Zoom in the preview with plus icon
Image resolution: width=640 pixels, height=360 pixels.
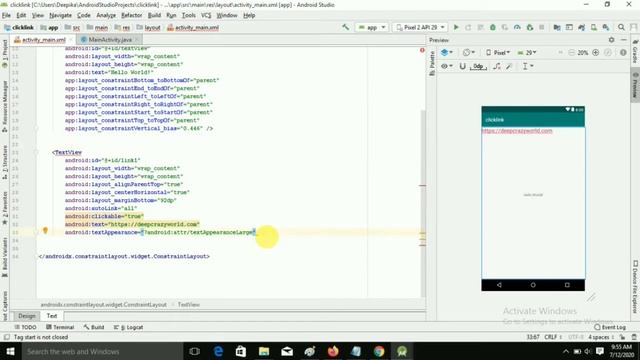click(x=596, y=53)
